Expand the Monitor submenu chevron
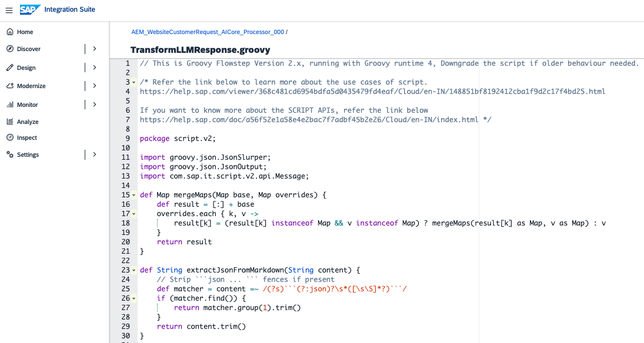Screen dimensions: 644x343 (x=95, y=105)
